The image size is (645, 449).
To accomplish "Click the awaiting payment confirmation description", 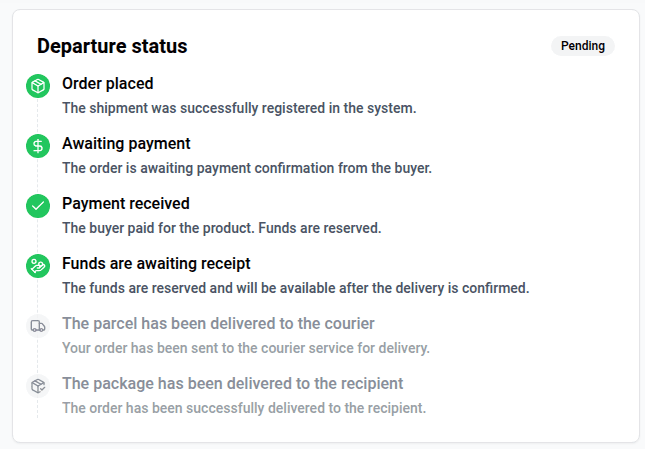I will pyautogui.click(x=247, y=168).
